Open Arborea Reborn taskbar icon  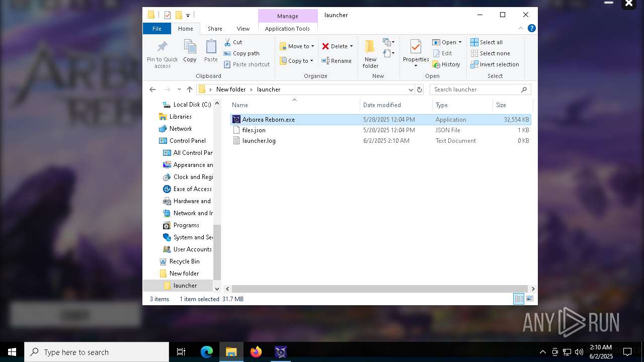tap(281, 352)
